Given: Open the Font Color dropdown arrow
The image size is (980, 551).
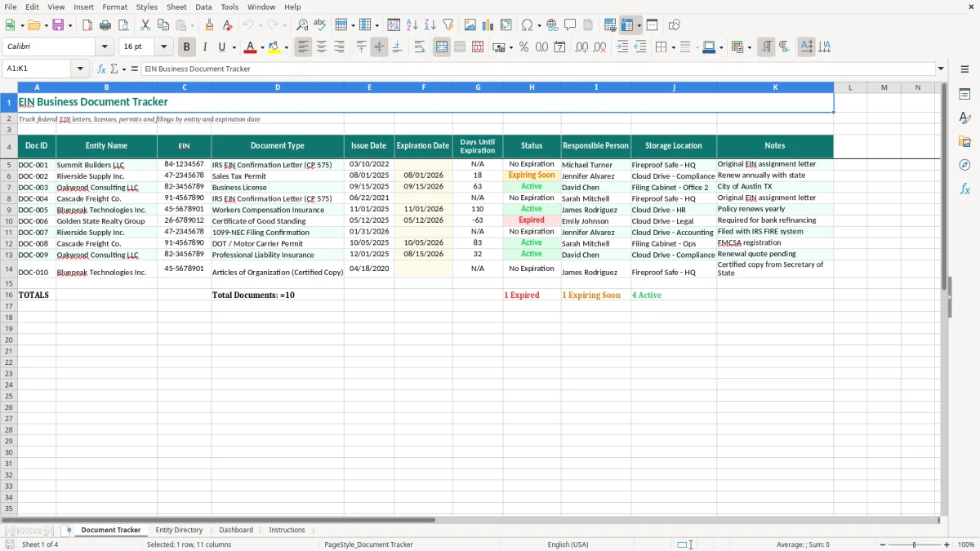Looking at the screenshot, I should (262, 47).
